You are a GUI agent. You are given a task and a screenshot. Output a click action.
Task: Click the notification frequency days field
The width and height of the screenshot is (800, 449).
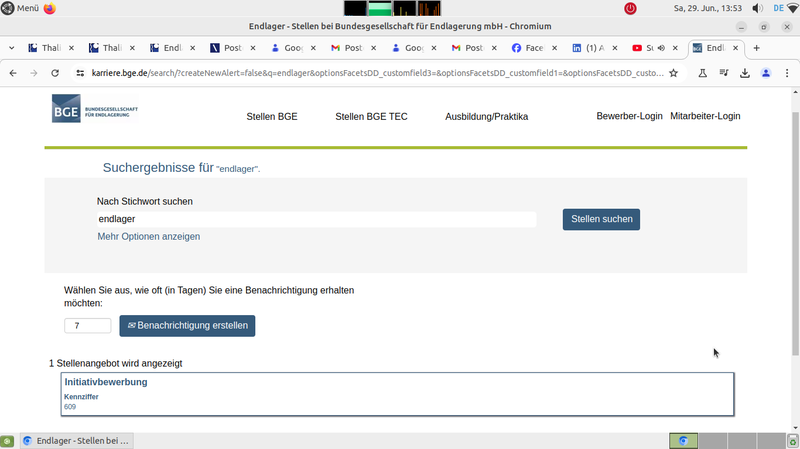[87, 326]
